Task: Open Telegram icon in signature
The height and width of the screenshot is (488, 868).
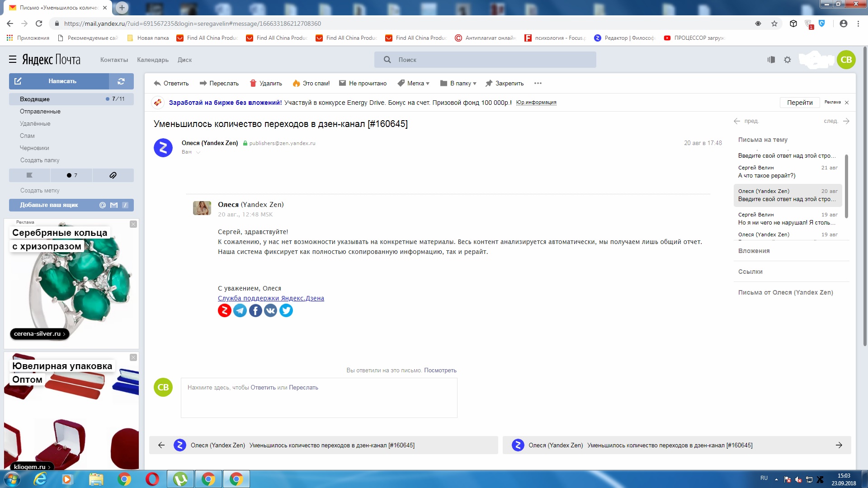Action: click(240, 310)
